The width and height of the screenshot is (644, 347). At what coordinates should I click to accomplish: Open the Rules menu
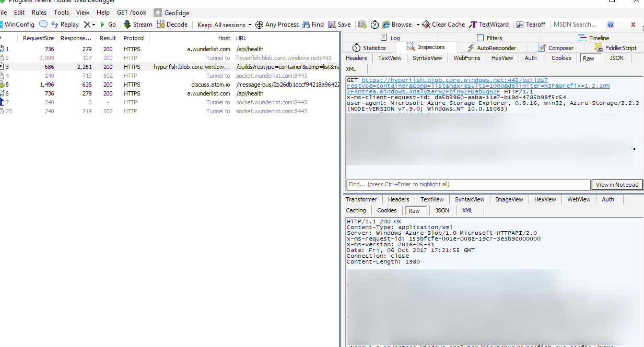pyautogui.click(x=39, y=12)
